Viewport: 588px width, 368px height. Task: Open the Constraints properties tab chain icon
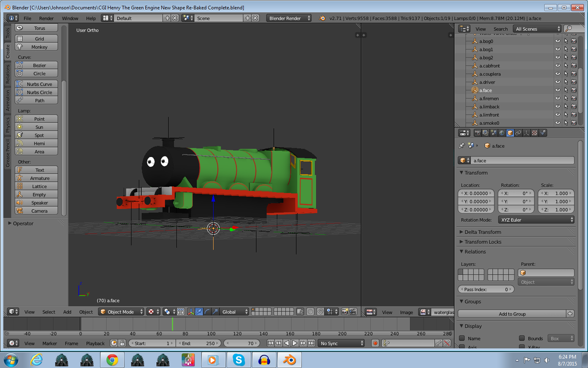[519, 133]
